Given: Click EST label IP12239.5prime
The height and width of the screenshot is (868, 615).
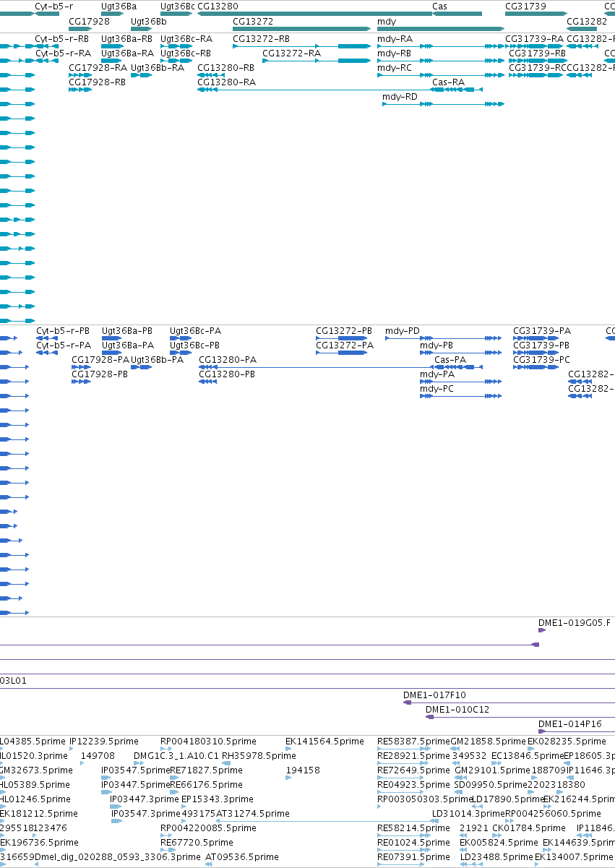Looking at the screenshot, I should pos(103,741).
